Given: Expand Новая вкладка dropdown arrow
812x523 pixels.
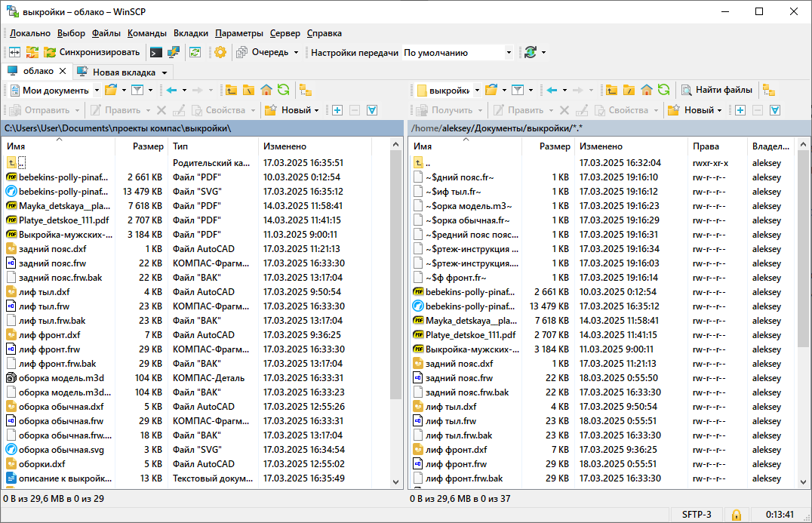Looking at the screenshot, I should click(x=165, y=72).
